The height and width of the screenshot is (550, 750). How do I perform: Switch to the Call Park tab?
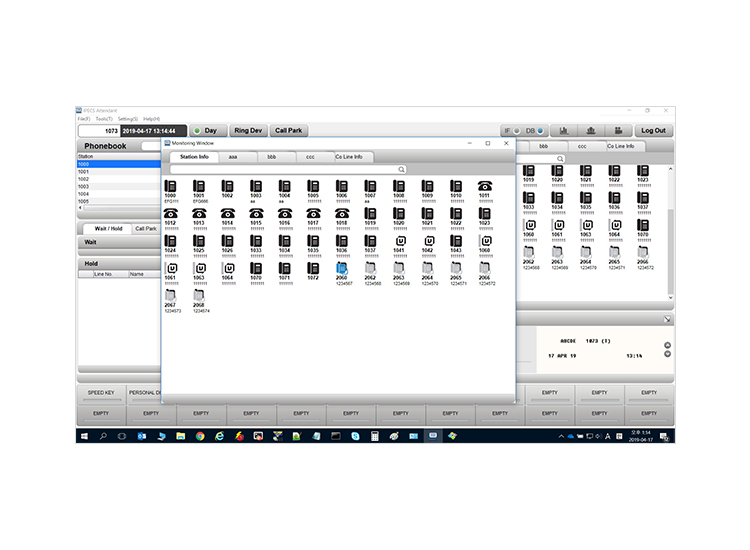click(x=145, y=229)
